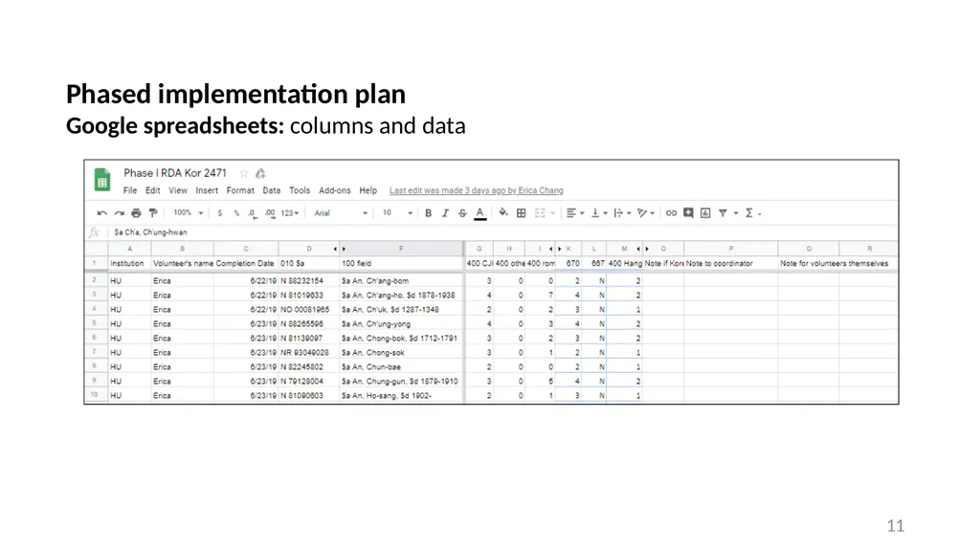Open the functions sigma dropdown
980x550 pixels.
tap(752, 213)
